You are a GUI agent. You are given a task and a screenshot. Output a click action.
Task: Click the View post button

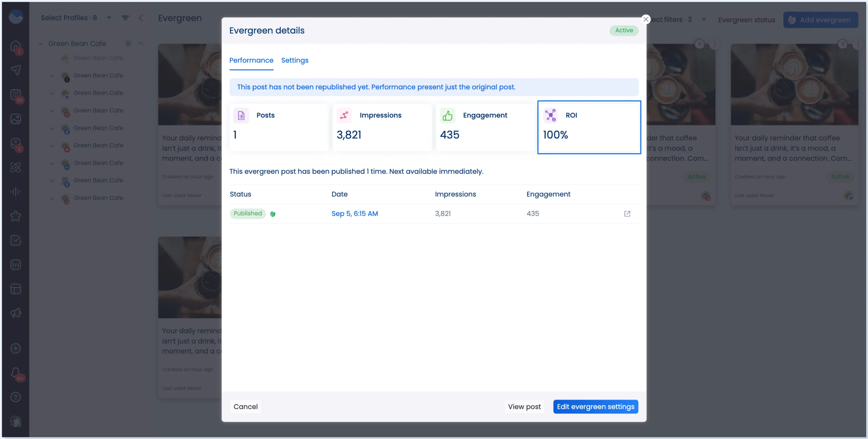524,407
